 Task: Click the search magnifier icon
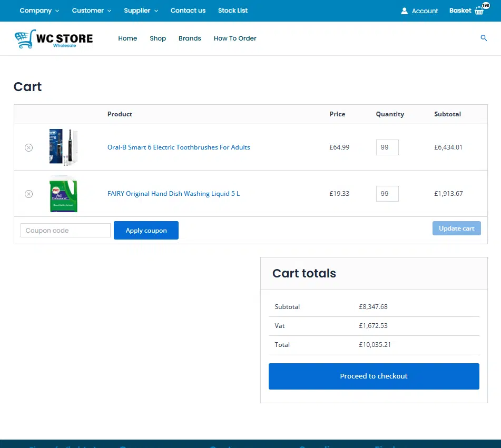tap(484, 38)
